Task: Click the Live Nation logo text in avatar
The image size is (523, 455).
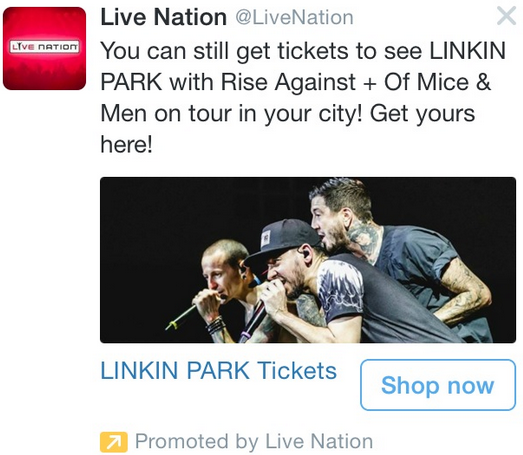Action: point(44,46)
